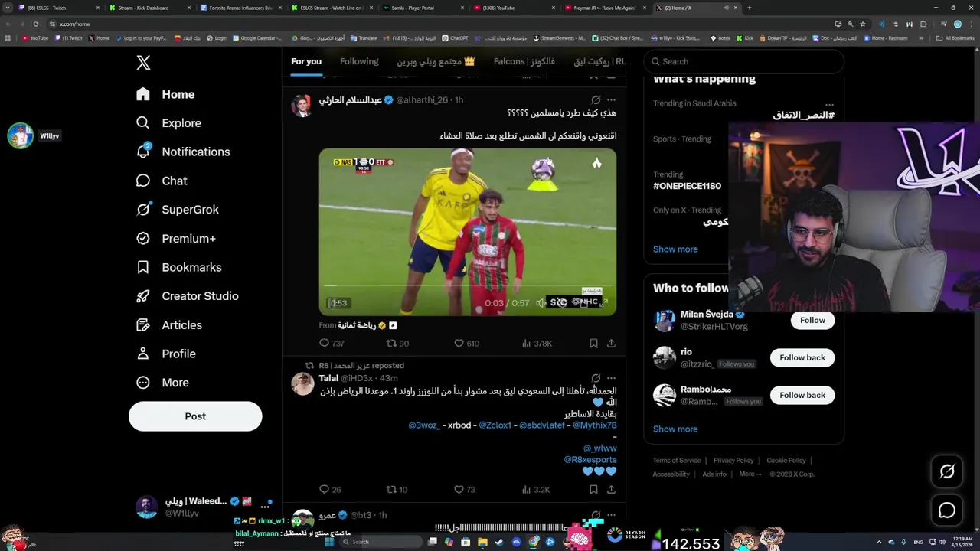Click the Search field on X
Viewport: 980px width, 551px height.
[744, 61]
